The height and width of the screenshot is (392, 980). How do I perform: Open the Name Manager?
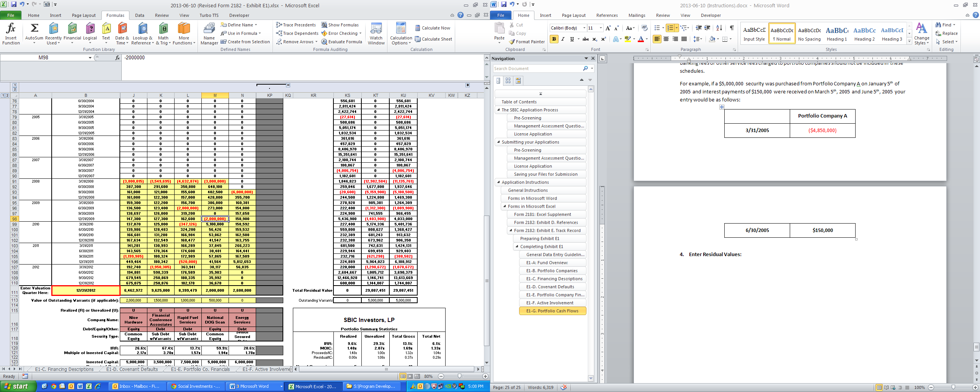pyautogui.click(x=209, y=33)
